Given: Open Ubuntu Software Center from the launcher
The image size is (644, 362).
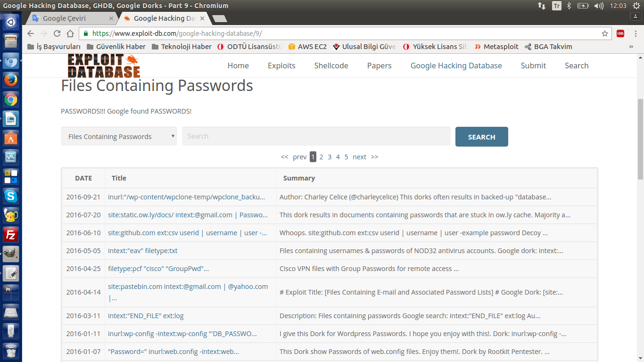Looking at the screenshot, I should pos(11,138).
